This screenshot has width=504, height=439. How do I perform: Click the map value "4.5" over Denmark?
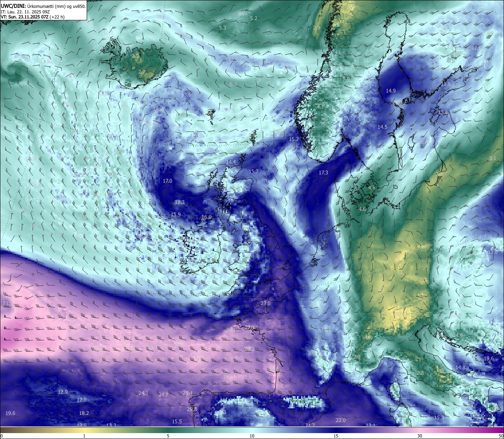(x=371, y=188)
